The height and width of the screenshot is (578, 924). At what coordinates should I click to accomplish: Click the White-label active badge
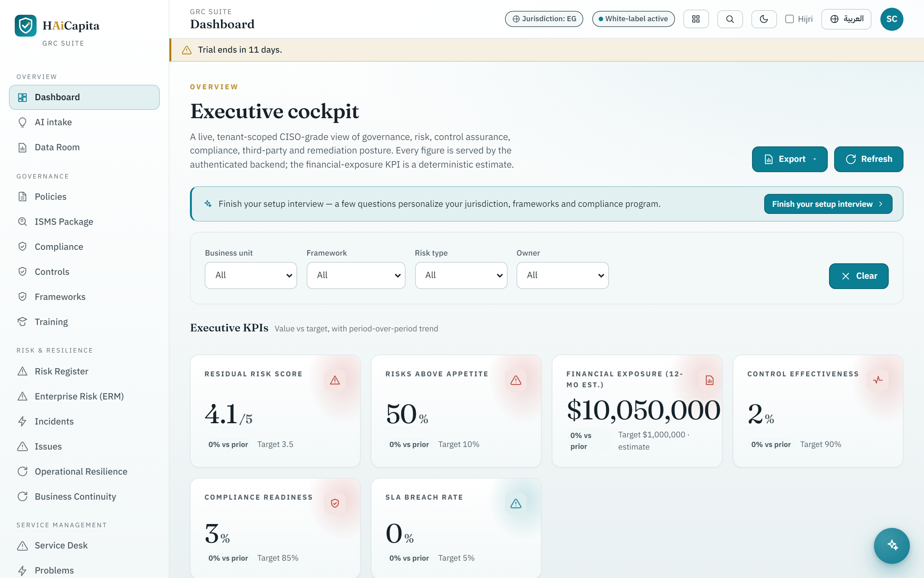[633, 19]
